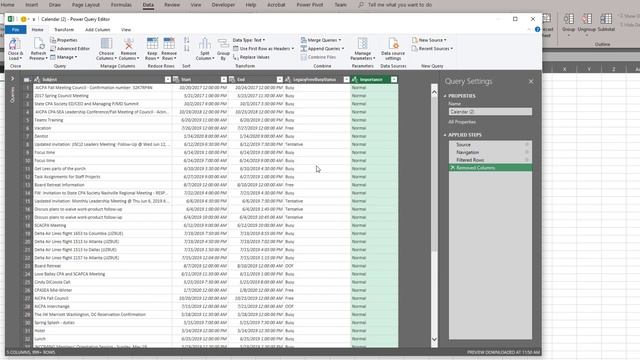Open the Data Type: Text dropdown
Screen dimensions: 640x360
pyautogui.click(x=249, y=40)
